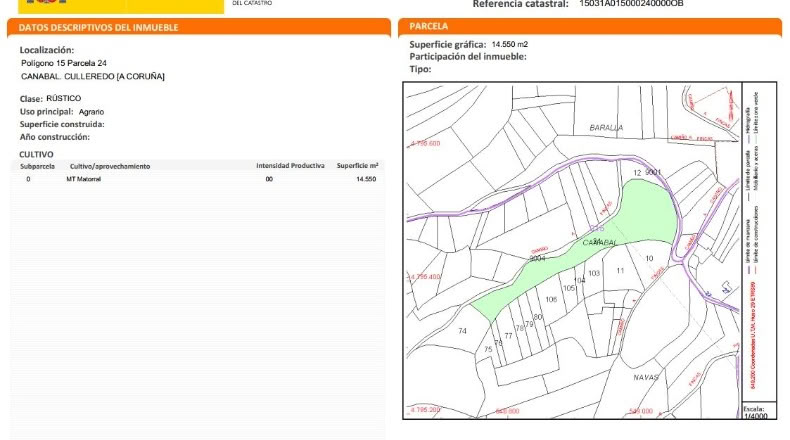790x440 pixels.
Task: Select "14.550" in the cultivo table row
Action: [366, 179]
